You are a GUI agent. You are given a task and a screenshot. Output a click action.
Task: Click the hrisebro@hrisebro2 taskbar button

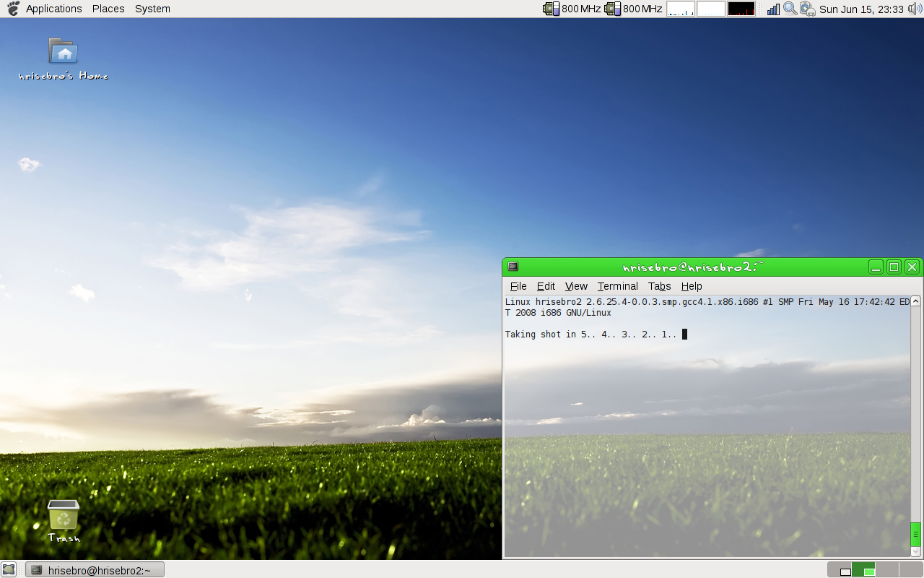[x=95, y=570]
